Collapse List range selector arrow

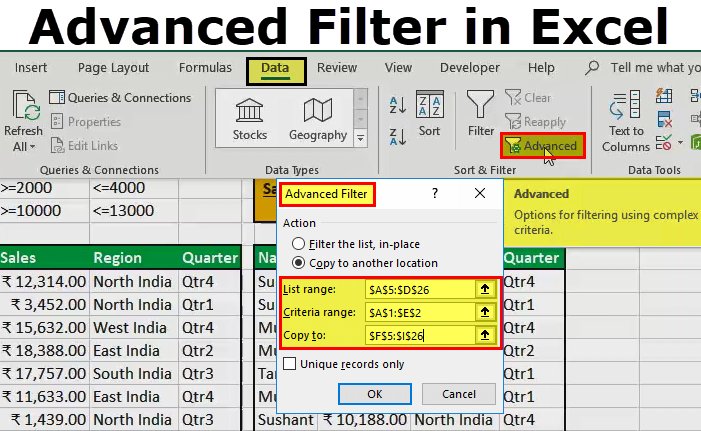[x=485, y=289]
